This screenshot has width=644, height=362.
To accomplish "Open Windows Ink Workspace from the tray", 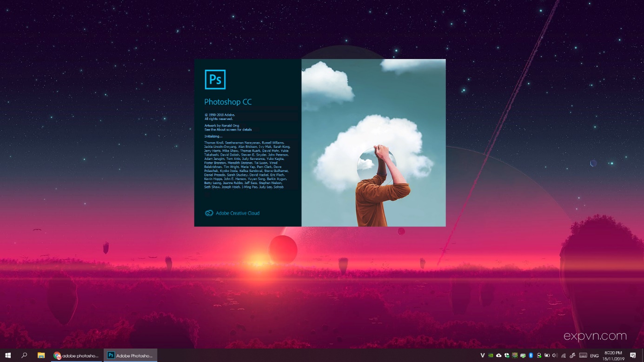I will [x=571, y=355].
